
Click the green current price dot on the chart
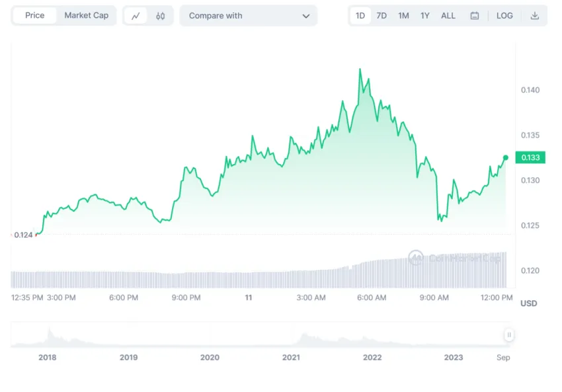point(505,158)
